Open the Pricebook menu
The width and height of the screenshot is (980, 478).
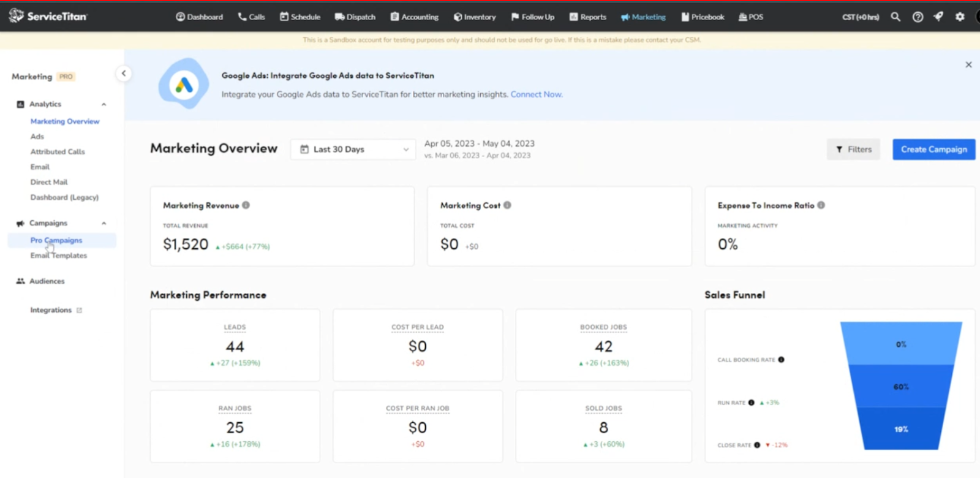(703, 17)
